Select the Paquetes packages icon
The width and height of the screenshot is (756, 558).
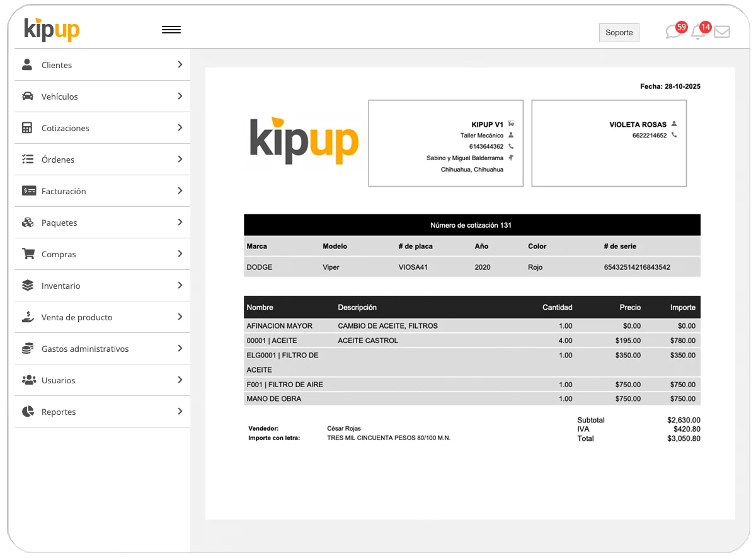(26, 222)
